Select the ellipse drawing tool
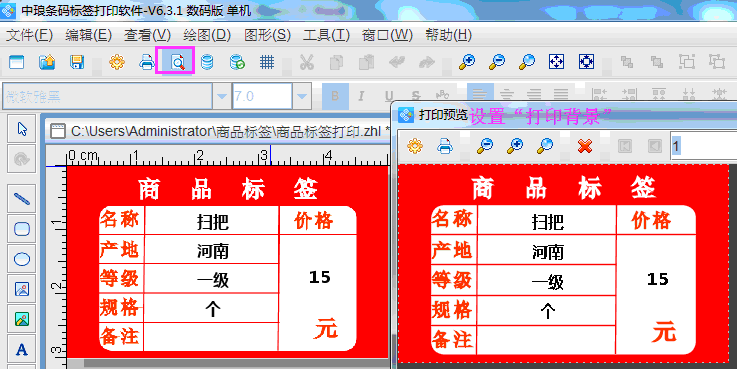This screenshot has width=737, height=369. pos(22,259)
